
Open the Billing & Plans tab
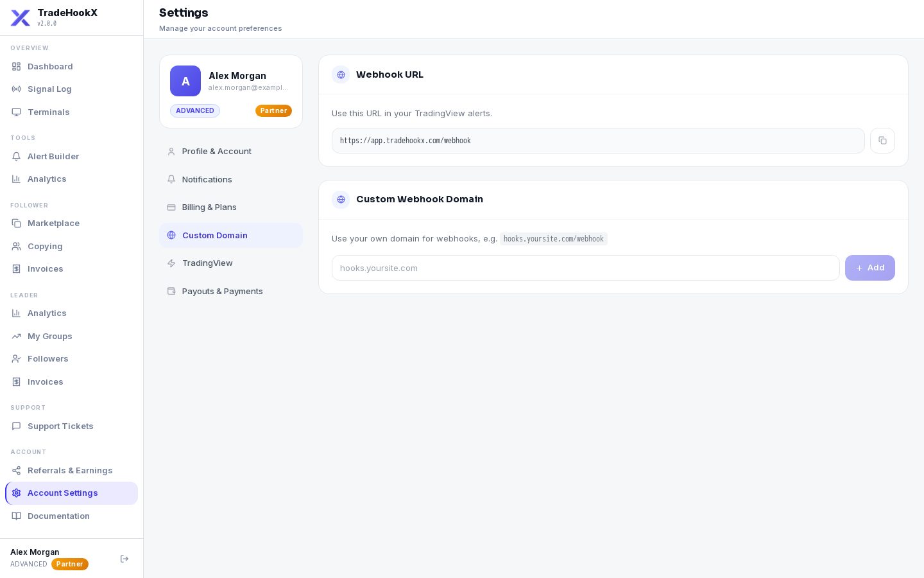coord(231,207)
